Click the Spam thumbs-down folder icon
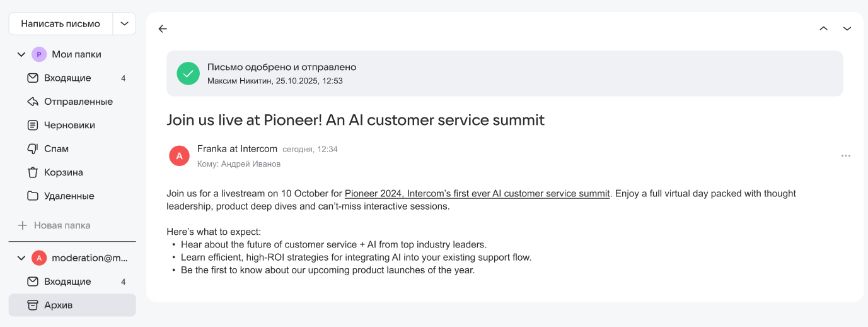868x327 pixels. 33,149
